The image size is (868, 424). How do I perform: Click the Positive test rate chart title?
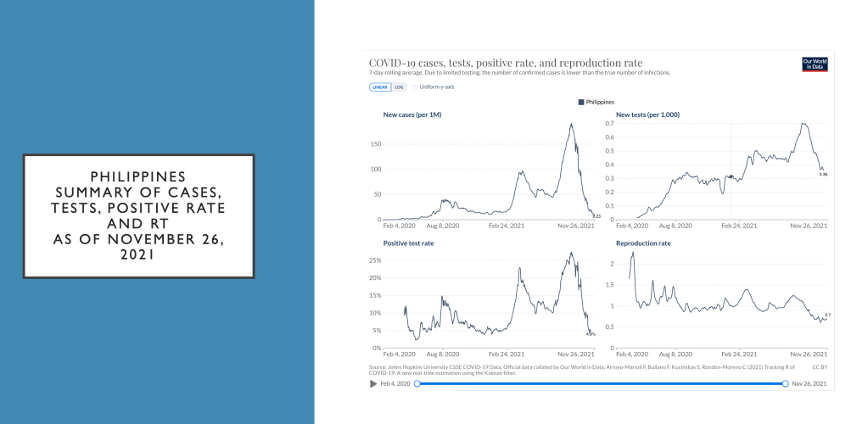pos(409,243)
